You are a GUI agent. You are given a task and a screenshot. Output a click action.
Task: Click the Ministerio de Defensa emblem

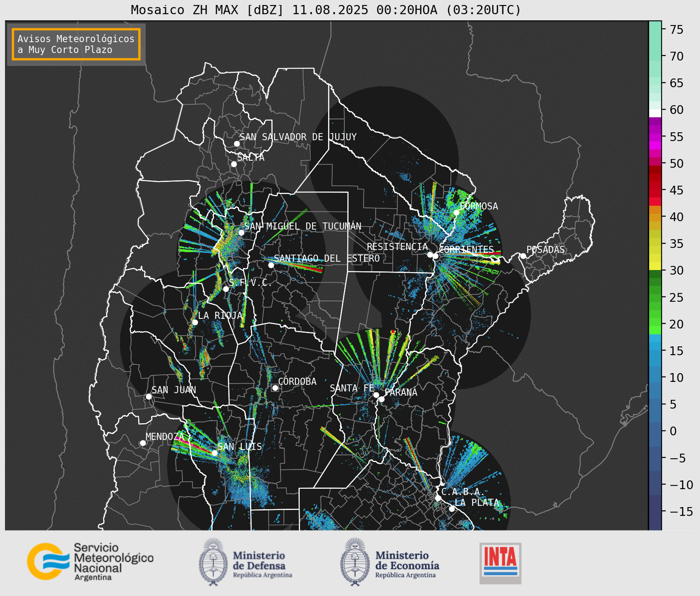point(213,562)
